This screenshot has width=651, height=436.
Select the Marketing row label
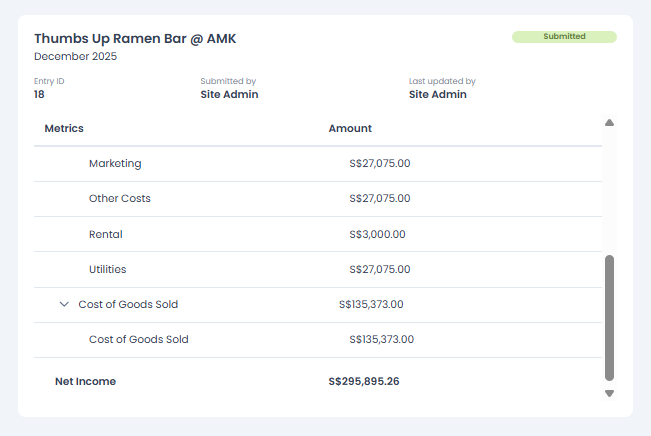tap(115, 163)
